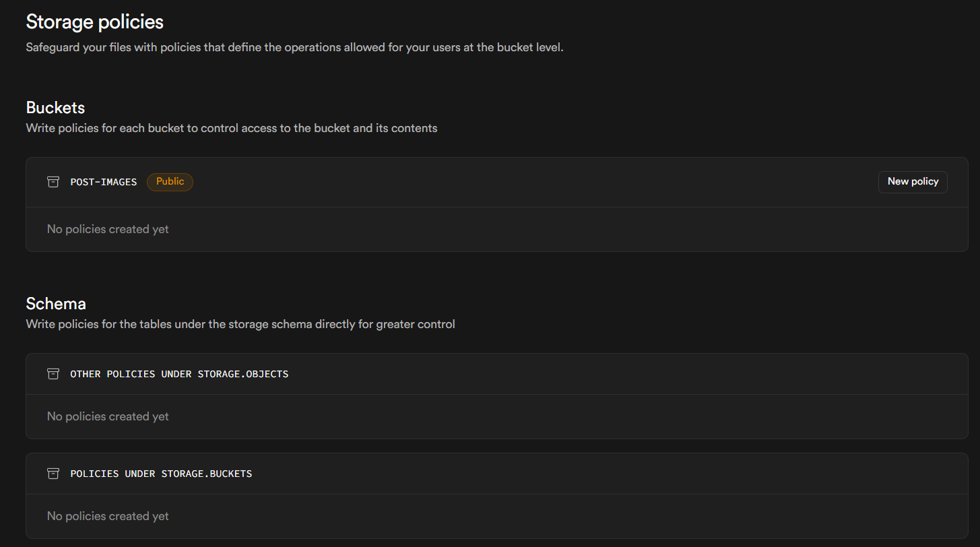The image size is (980, 547).
Task: Click the storage.buckets policies archive icon
Action: point(53,474)
